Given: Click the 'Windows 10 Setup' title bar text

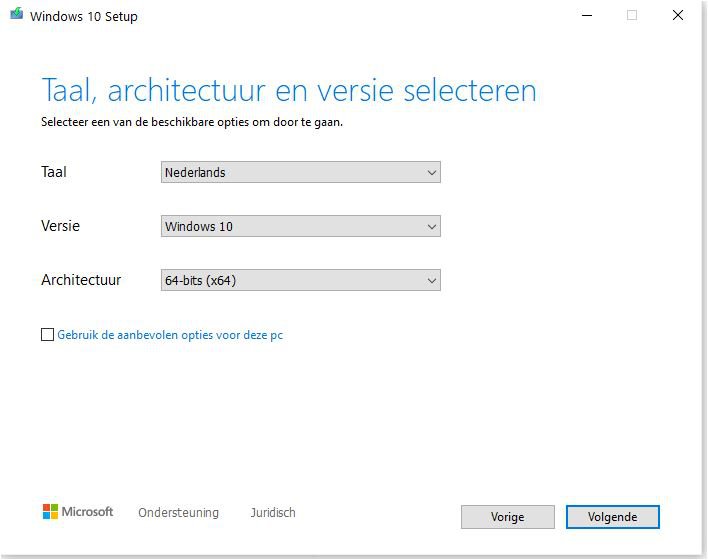Looking at the screenshot, I should point(84,16).
